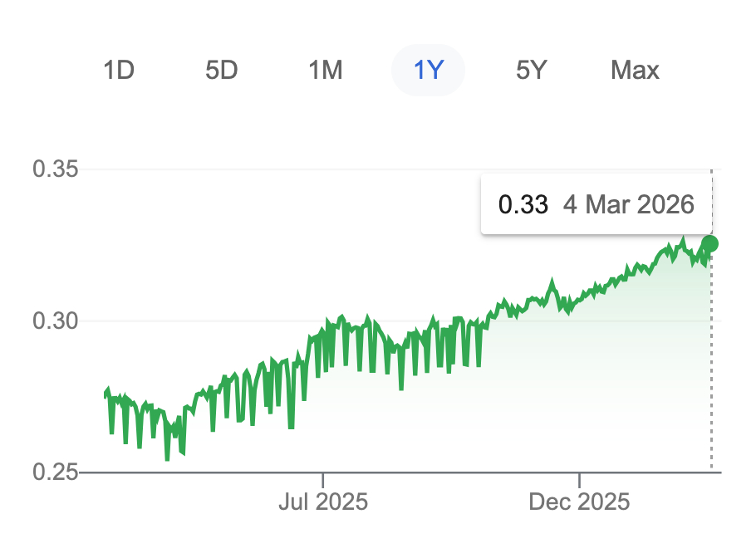Click the Jul 2025 x-axis label

coord(323,502)
